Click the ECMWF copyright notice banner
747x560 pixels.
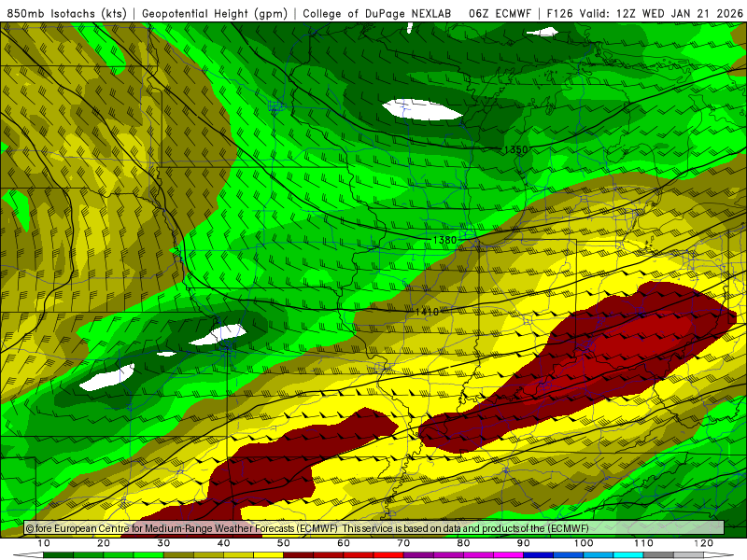point(374,528)
